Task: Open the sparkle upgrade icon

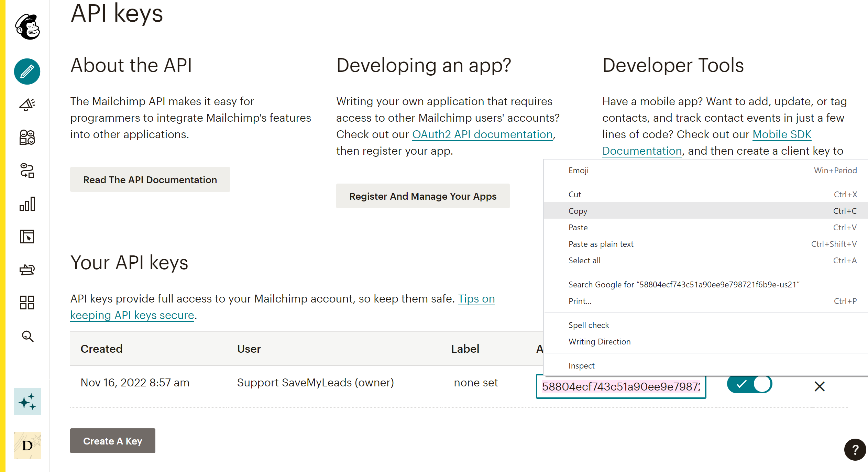Action: (x=28, y=402)
